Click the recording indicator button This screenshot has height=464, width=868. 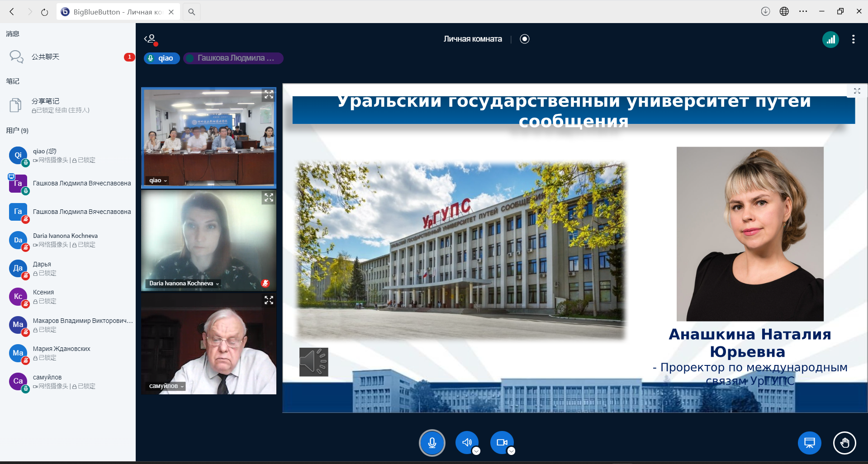tap(524, 39)
